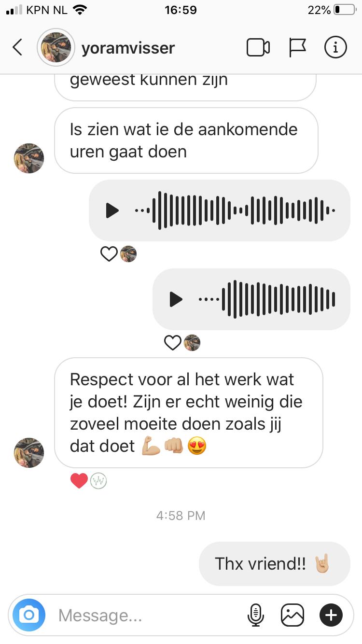Select the "Thx vriend!!" message bubble
Image resolution: width=362 pixels, height=644 pixels.
click(274, 564)
